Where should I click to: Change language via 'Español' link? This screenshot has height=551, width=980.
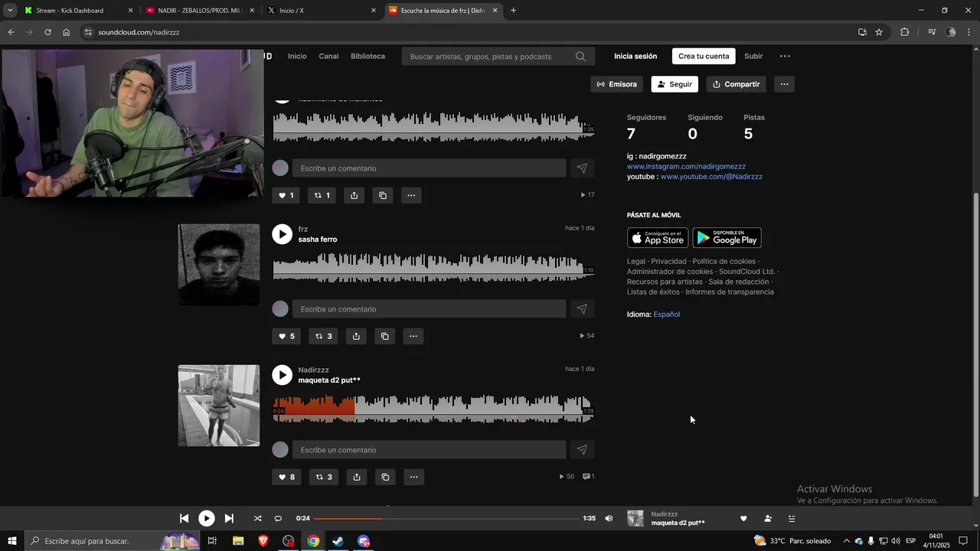coord(666,315)
